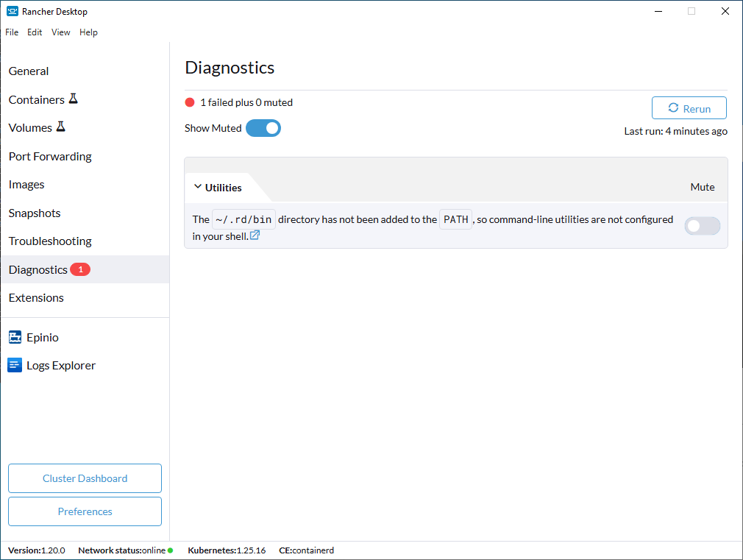
Task: Click the Rancher Desktop logo in title bar
Action: click(x=13, y=12)
